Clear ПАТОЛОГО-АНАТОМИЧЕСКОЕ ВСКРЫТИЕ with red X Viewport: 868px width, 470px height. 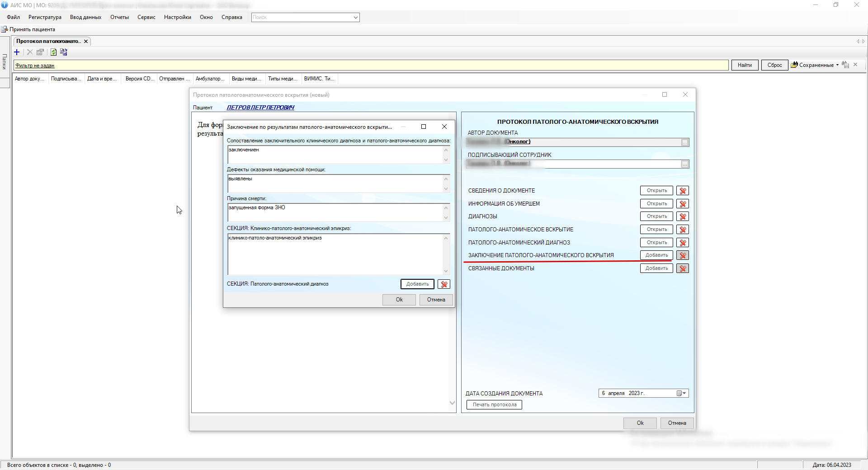point(683,230)
